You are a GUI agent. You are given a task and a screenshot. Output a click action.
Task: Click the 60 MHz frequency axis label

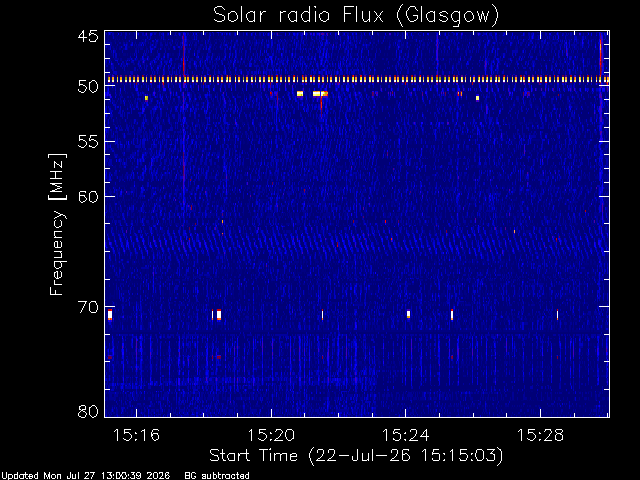point(88,196)
